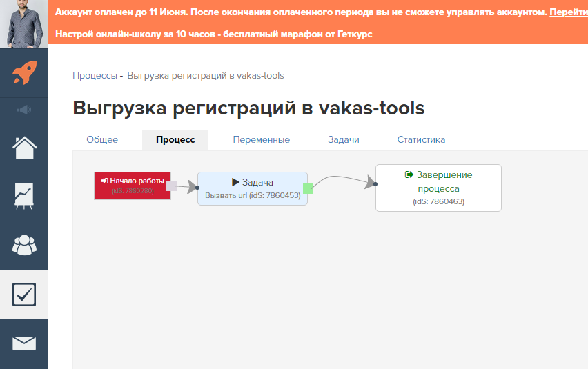Click the green output connector square
The height and width of the screenshot is (369, 588).
(308, 188)
